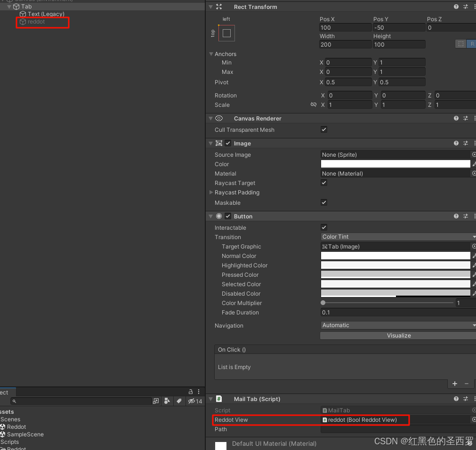Image resolution: width=476 pixels, height=450 pixels.
Task: Collapse the Tab object in Hierarchy
Action: [x=9, y=7]
